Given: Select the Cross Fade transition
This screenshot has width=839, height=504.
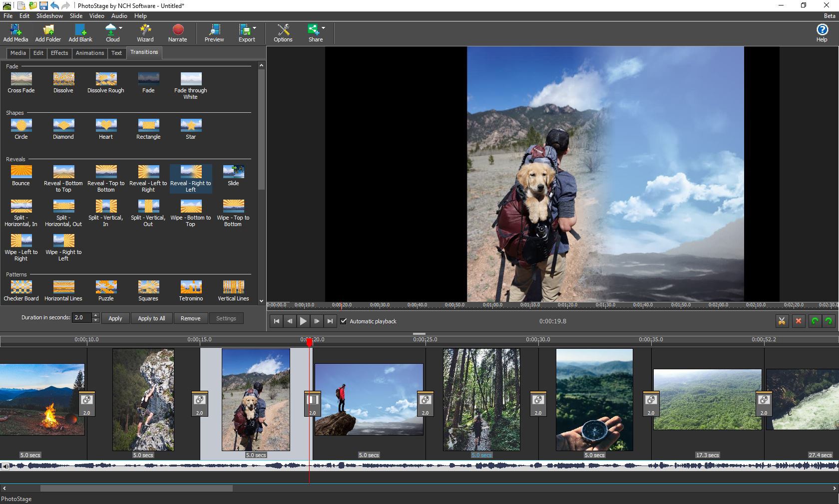Looking at the screenshot, I should pyautogui.click(x=21, y=80).
